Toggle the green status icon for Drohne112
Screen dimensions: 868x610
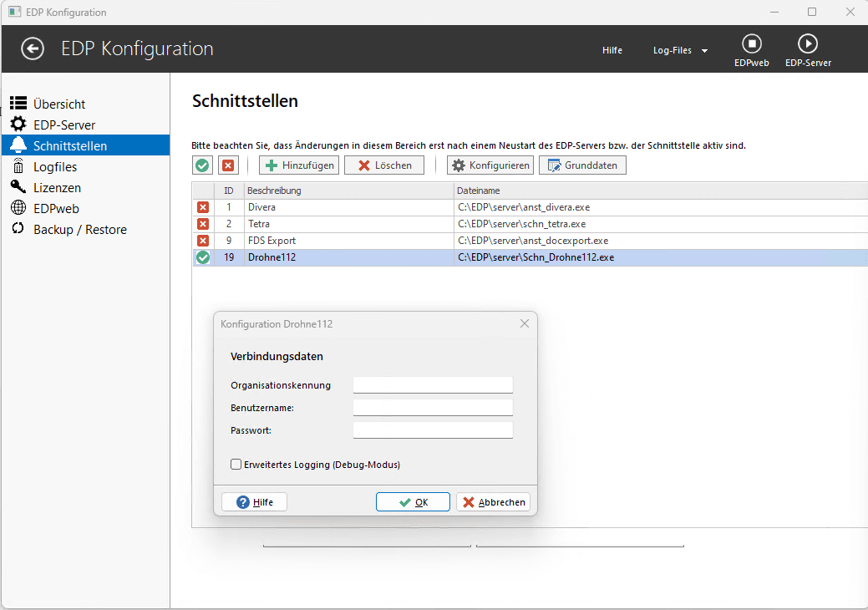[202, 257]
